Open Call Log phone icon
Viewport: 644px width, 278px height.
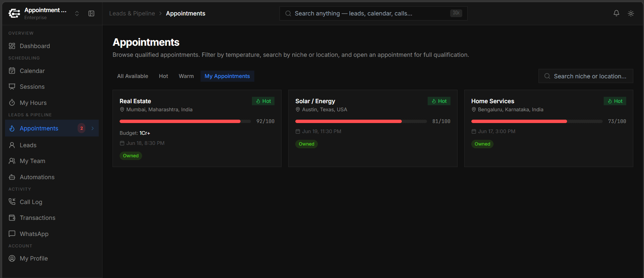[12, 202]
